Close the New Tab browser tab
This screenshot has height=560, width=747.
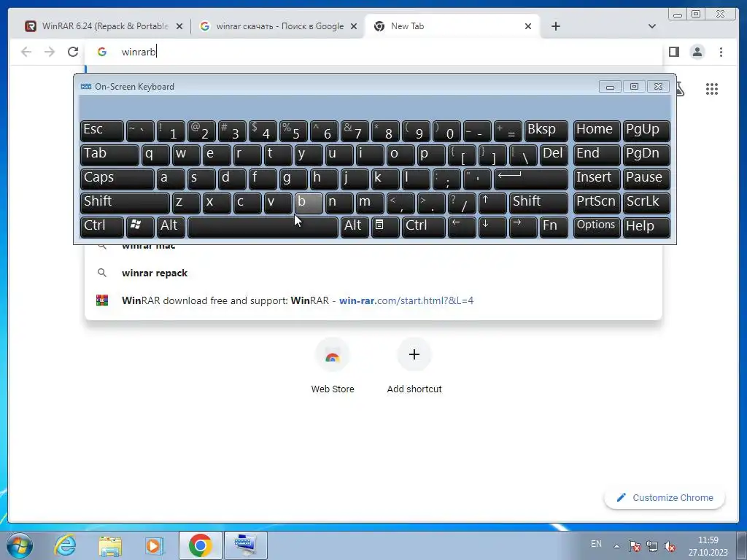(528, 27)
